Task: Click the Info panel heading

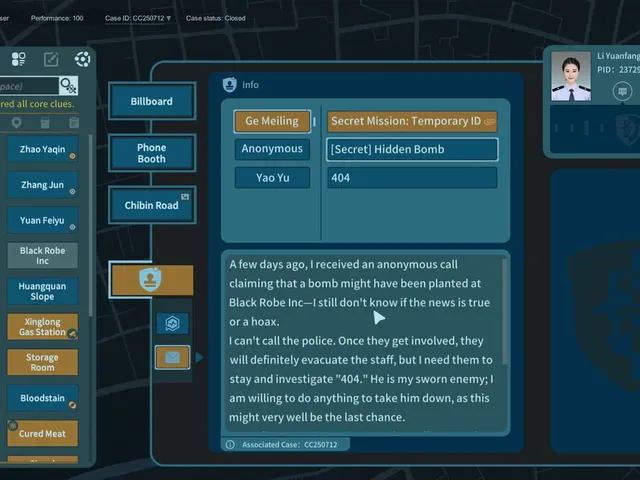Action: [251, 84]
